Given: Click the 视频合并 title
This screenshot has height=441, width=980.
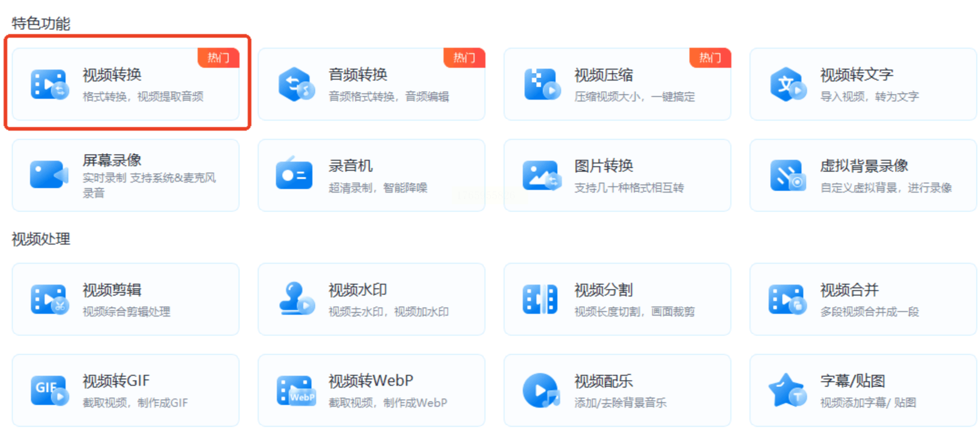Looking at the screenshot, I should coord(850,290).
